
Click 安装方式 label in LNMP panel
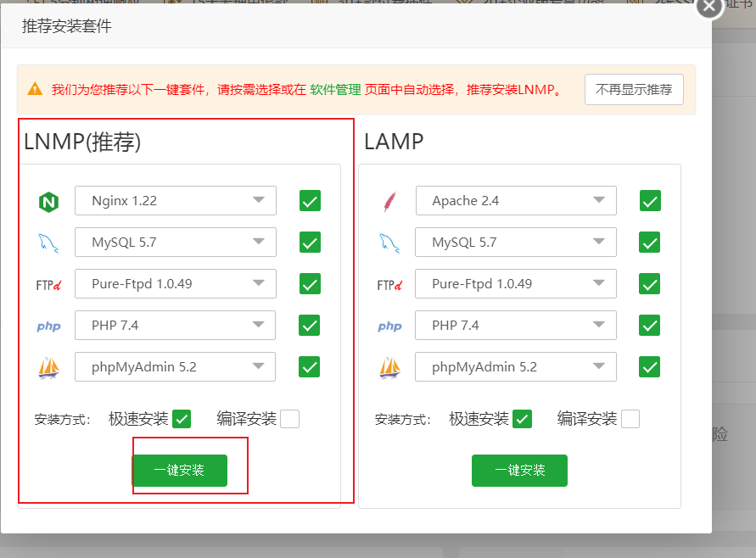coord(63,420)
